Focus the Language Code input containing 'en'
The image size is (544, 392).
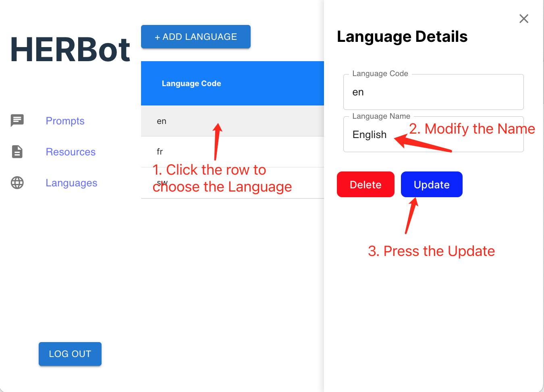(433, 93)
